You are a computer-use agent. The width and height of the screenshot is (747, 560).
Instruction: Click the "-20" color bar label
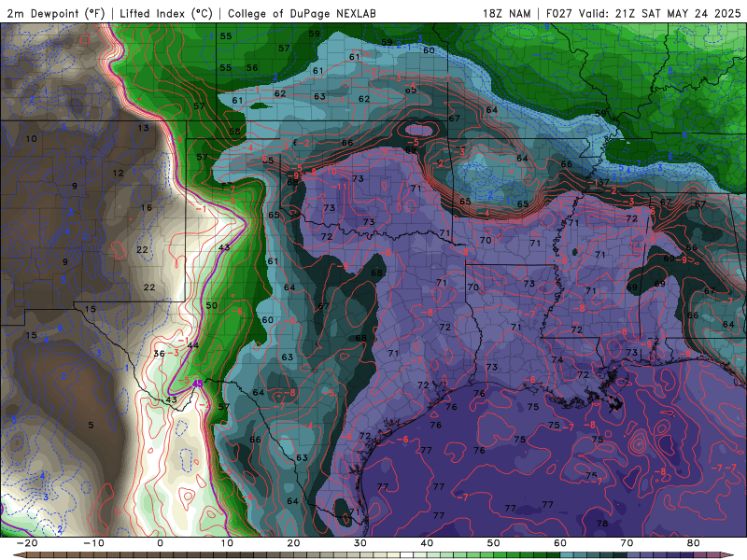[x=27, y=543]
